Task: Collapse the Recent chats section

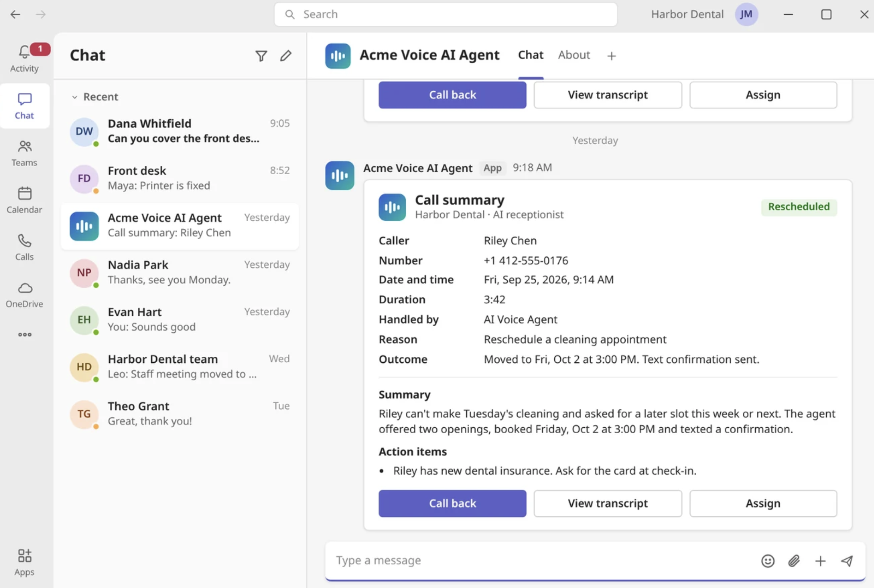Action: tap(74, 97)
